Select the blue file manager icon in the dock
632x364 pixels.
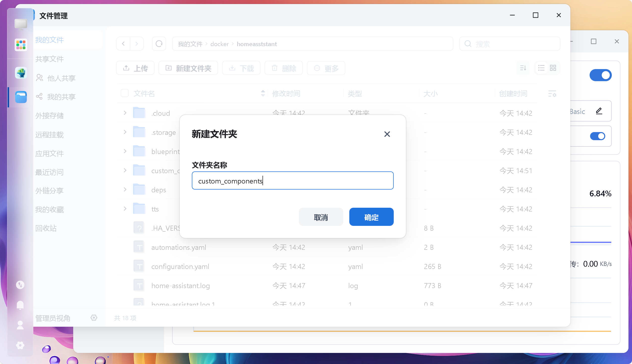21,97
